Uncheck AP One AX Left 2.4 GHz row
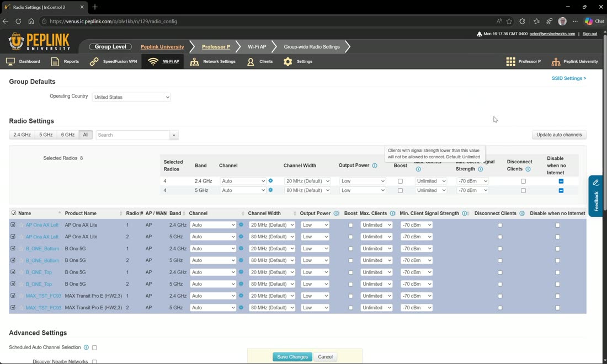The image size is (607, 364). pos(13,225)
